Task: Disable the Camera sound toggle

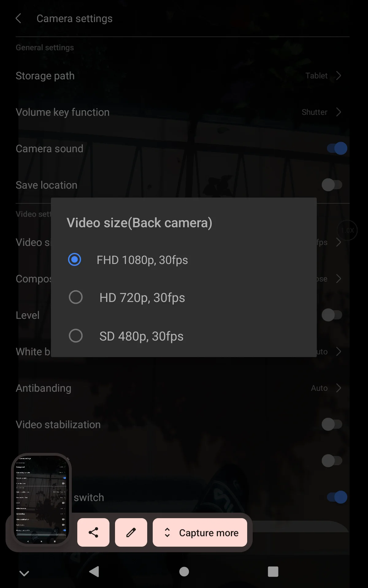Action: 336,149
